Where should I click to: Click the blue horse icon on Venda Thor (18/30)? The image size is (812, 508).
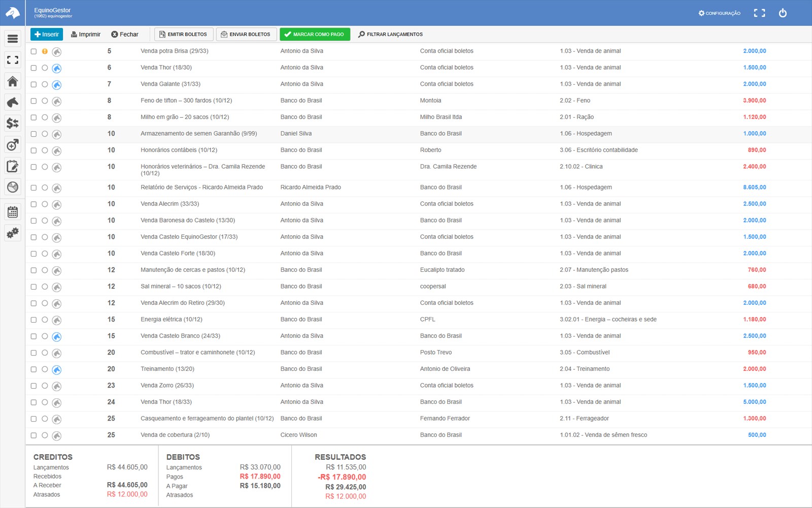[57, 68]
